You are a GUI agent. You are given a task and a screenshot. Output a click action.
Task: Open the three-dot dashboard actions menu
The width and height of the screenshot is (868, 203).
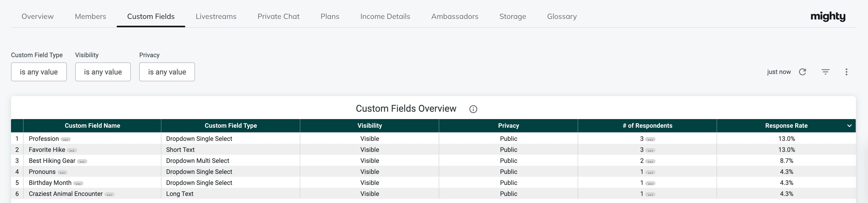point(846,72)
